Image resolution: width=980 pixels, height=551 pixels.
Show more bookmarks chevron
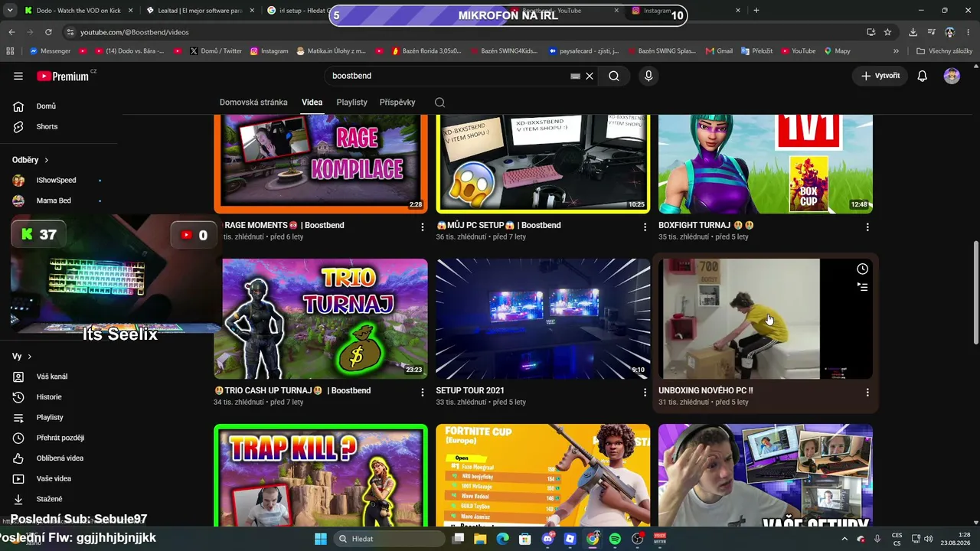point(896,51)
